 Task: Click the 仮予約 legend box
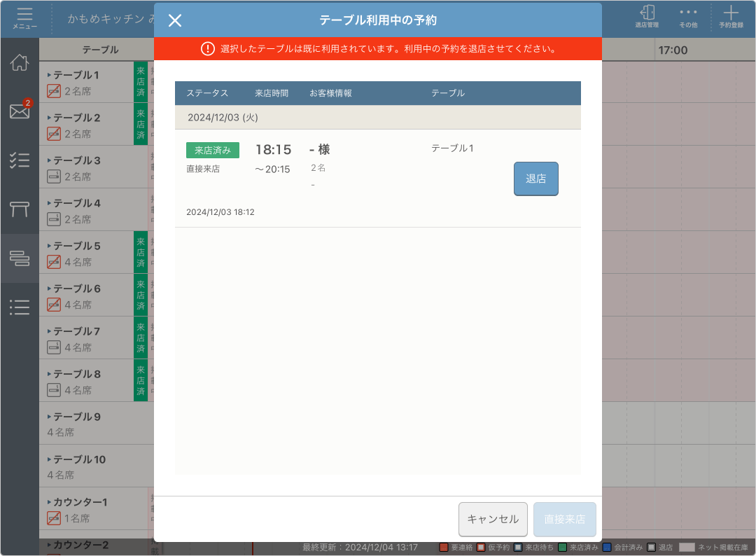(481, 548)
